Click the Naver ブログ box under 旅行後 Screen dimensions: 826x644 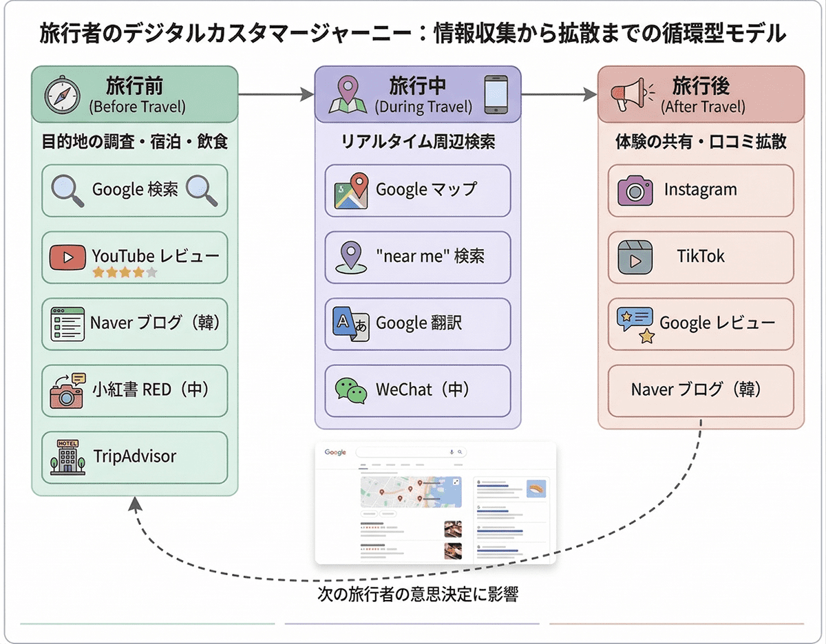pos(701,390)
